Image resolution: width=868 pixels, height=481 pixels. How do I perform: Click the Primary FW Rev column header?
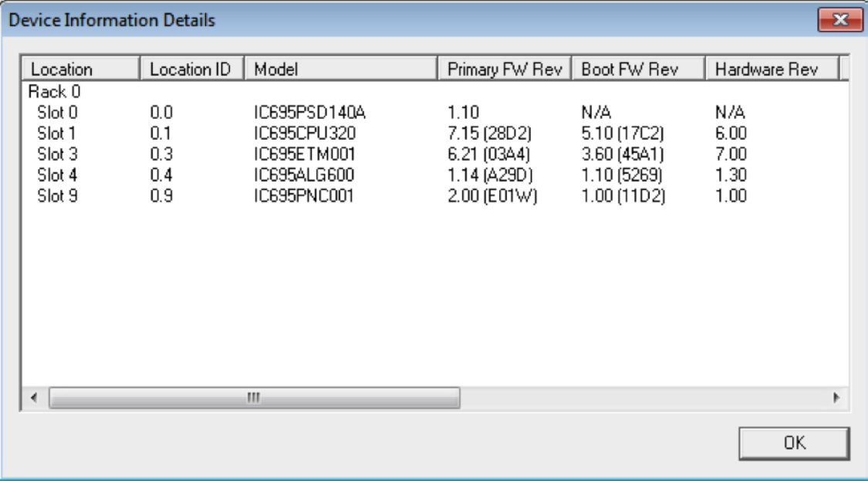(x=505, y=69)
